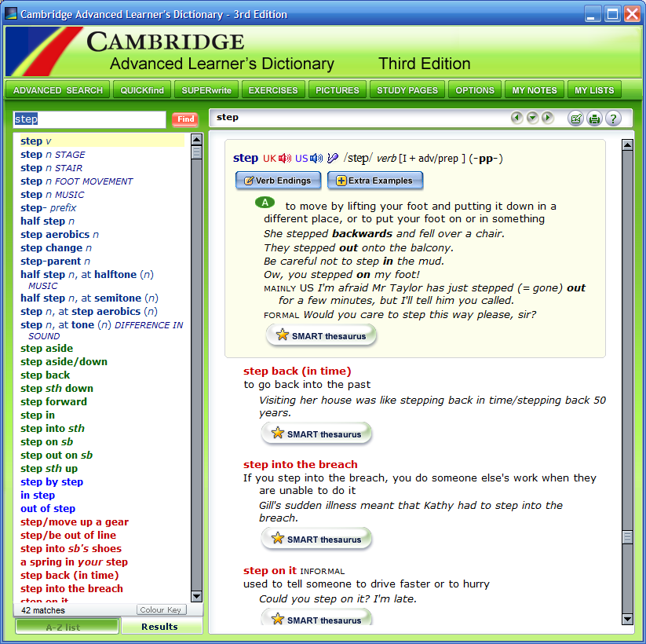Image resolution: width=646 pixels, height=644 pixels.
Task: Click the Colour Key button
Action: click(x=161, y=609)
